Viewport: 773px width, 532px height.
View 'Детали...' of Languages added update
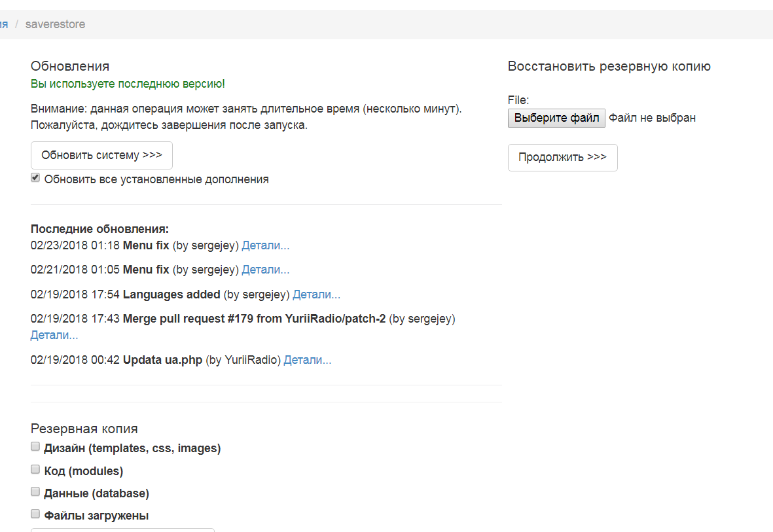point(316,294)
